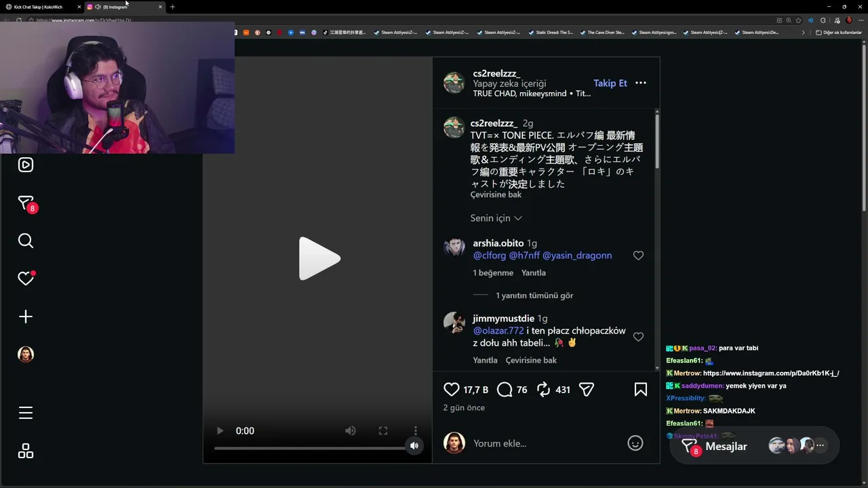
Task: Open the @yasin_dragonn mention
Action: (x=577, y=256)
